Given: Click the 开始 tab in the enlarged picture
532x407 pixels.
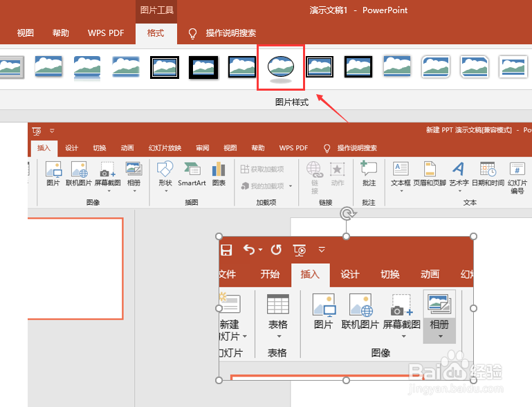Looking at the screenshot, I should [270, 274].
